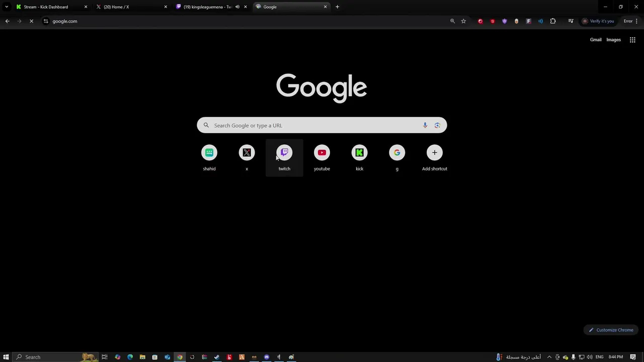This screenshot has height=362, width=644.
Task: Close the (20) Home / X tab
Action: click(166, 7)
